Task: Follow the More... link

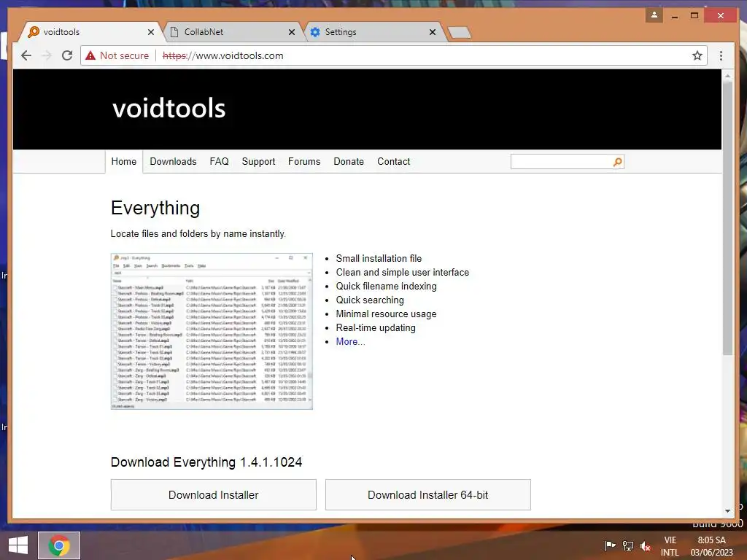Action: pos(350,341)
